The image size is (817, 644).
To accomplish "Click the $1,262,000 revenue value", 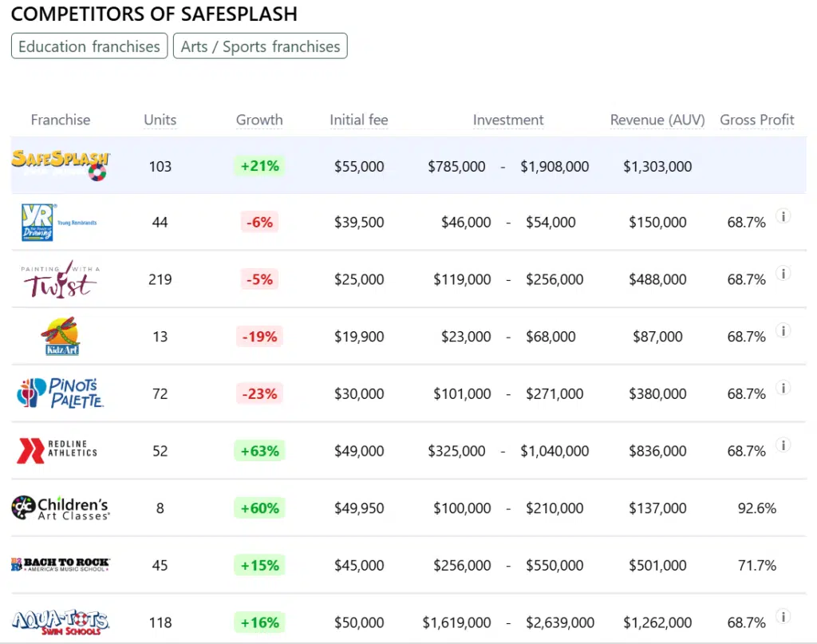I will [x=657, y=622].
